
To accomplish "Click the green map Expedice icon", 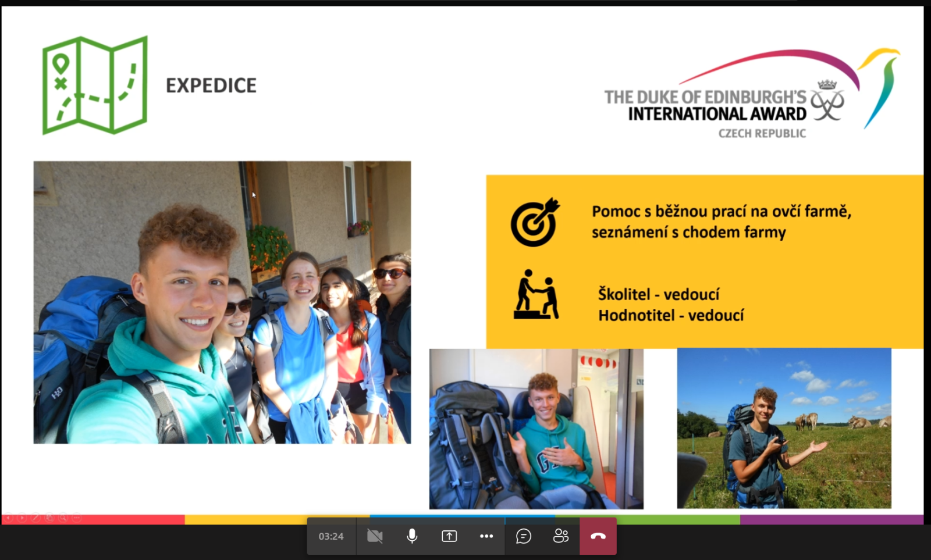I will [95, 85].
